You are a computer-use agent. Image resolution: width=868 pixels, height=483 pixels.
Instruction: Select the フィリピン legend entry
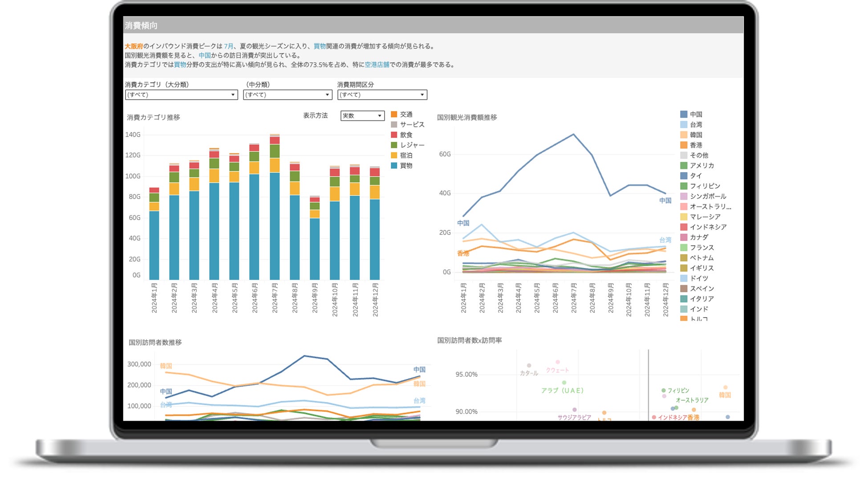[705, 186]
